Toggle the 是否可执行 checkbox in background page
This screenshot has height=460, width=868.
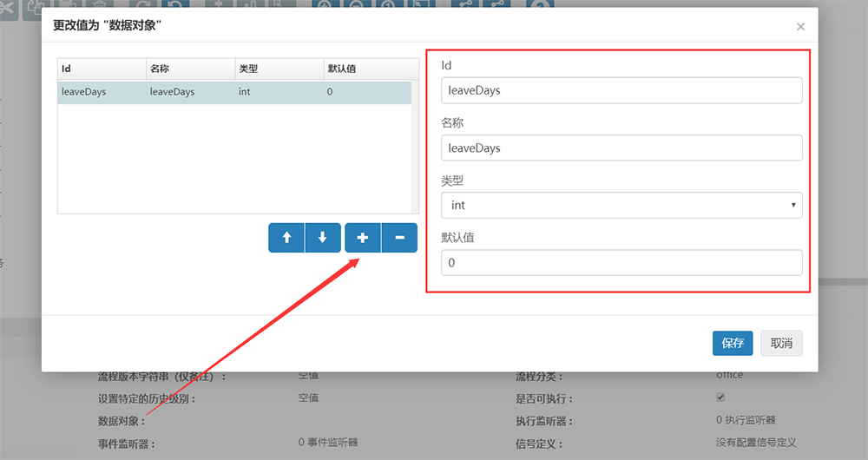coord(720,398)
